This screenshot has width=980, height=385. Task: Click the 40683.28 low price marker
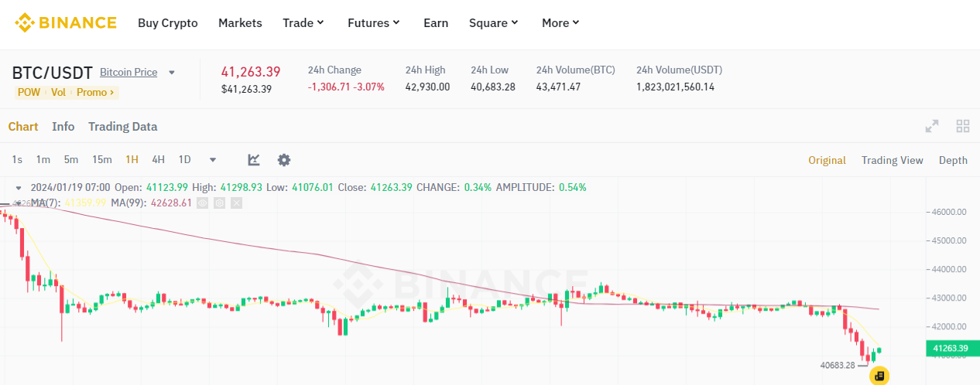pyautogui.click(x=838, y=365)
